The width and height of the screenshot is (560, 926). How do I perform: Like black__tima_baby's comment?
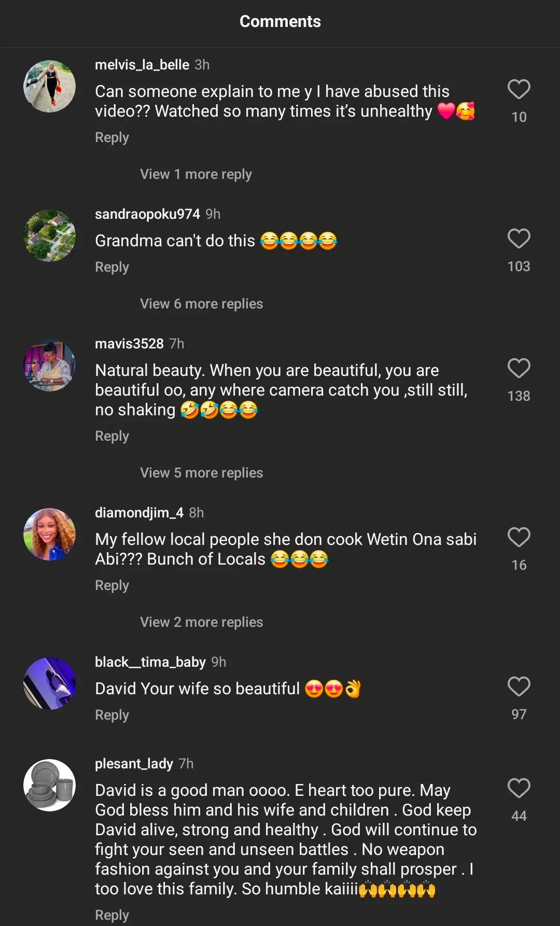tap(519, 687)
